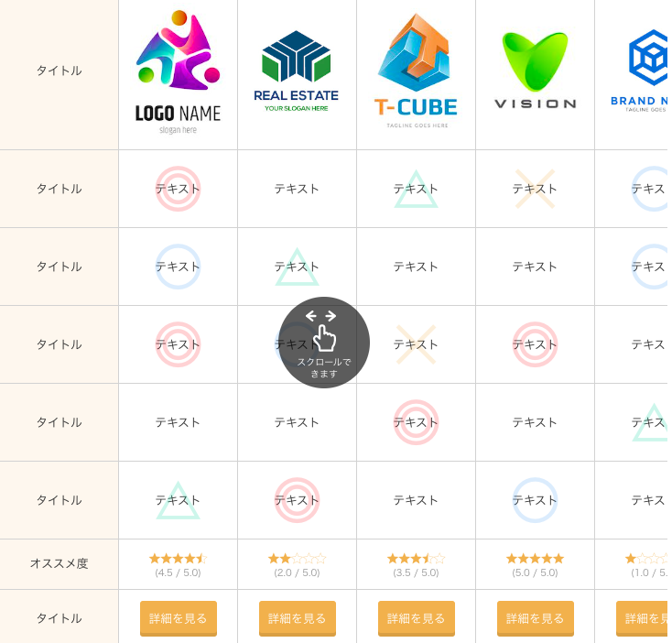Click the blue BRAND NAME hexagon logo
The image size is (672, 643).
tap(639, 71)
